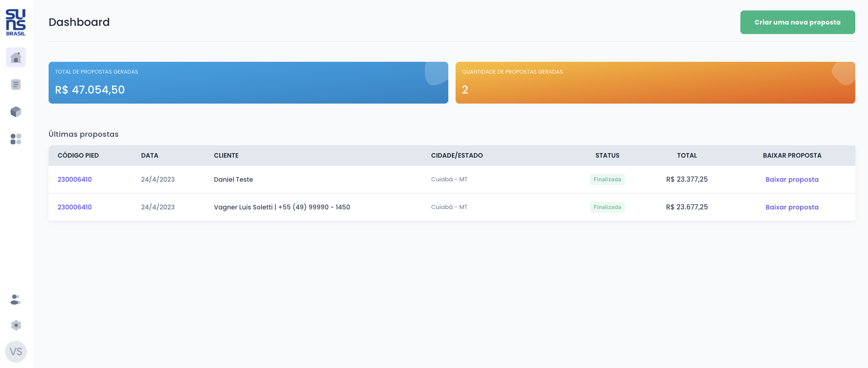Click the DATA column header
Viewport: 868px width, 368px height.
click(149, 155)
